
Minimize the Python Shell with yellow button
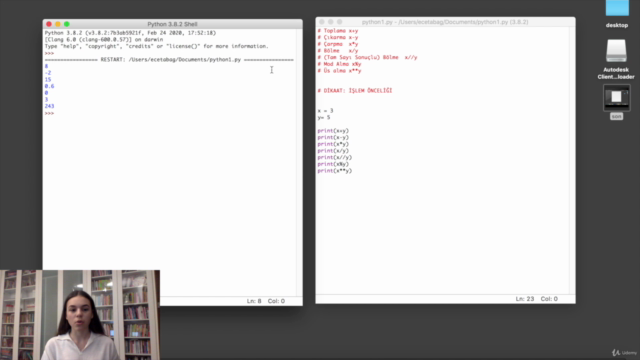pyautogui.click(x=58, y=24)
